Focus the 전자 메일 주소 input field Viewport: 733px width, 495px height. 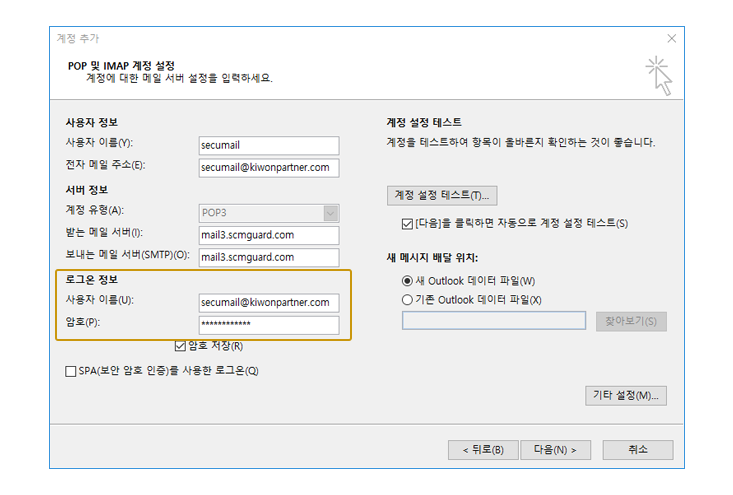tap(269, 167)
